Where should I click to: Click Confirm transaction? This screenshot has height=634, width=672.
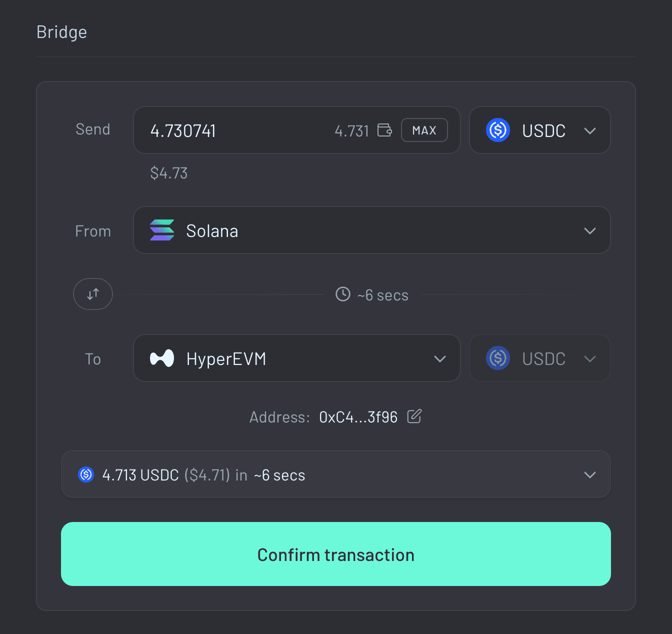pyautogui.click(x=335, y=554)
